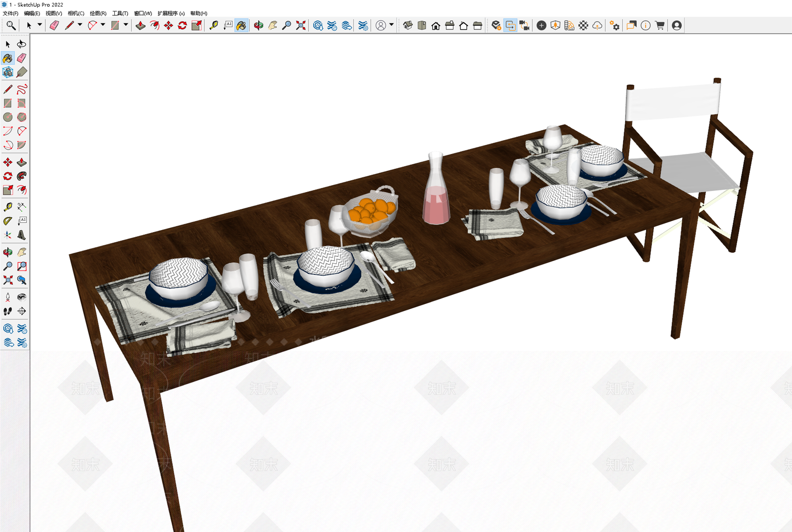
Task: Toggle the highlighted orange swap-arrows toolbar button
Action: coord(510,25)
